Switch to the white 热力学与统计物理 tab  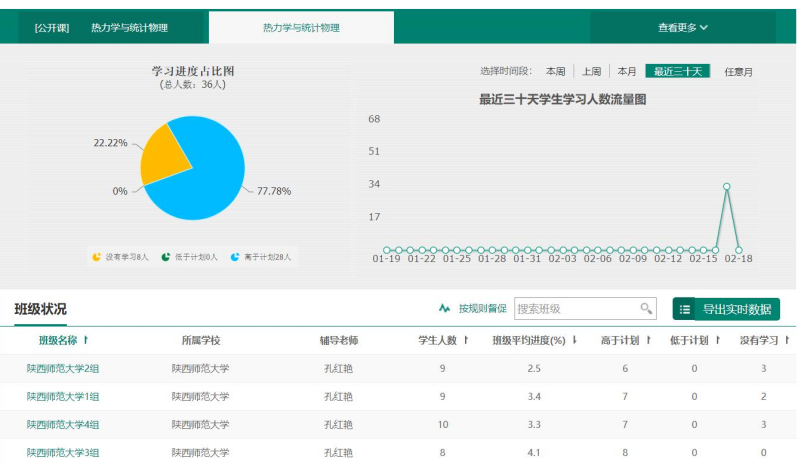coord(301,28)
